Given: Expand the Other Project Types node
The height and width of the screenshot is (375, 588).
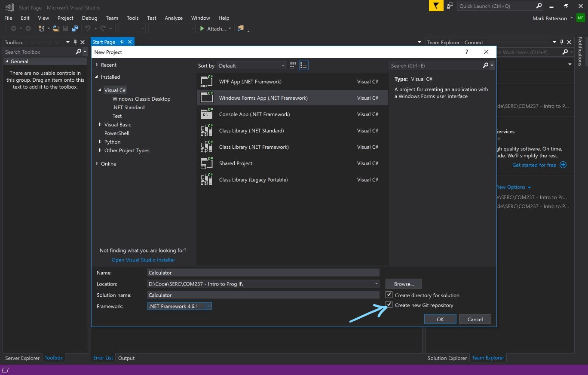Looking at the screenshot, I should pos(100,150).
